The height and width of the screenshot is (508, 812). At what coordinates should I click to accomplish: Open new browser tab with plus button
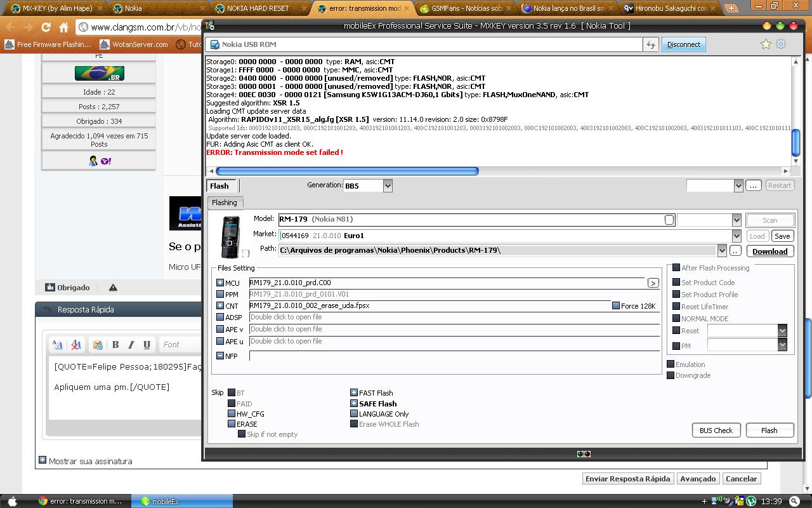tap(731, 8)
